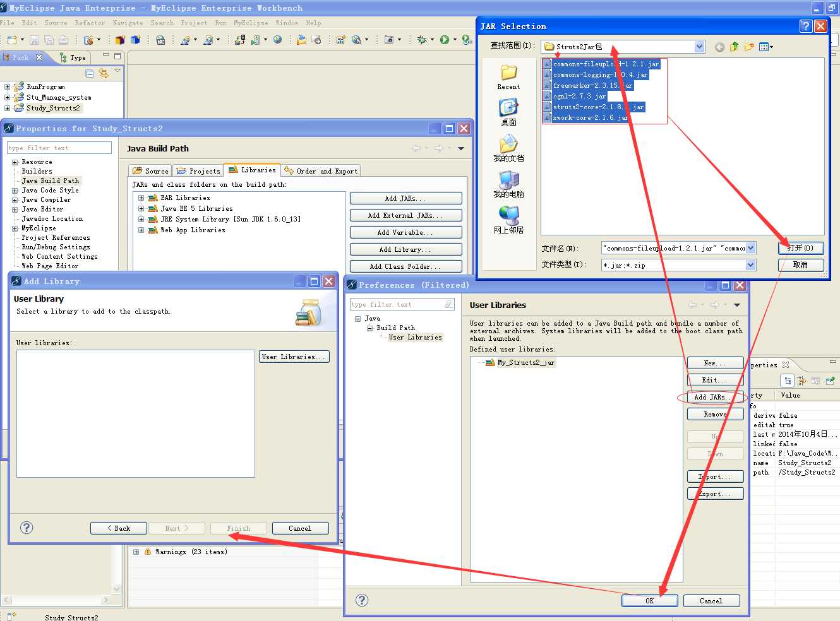Image resolution: width=840 pixels, height=621 pixels.
Task: Click the help icon in Add Library dialog
Action: pyautogui.click(x=27, y=528)
